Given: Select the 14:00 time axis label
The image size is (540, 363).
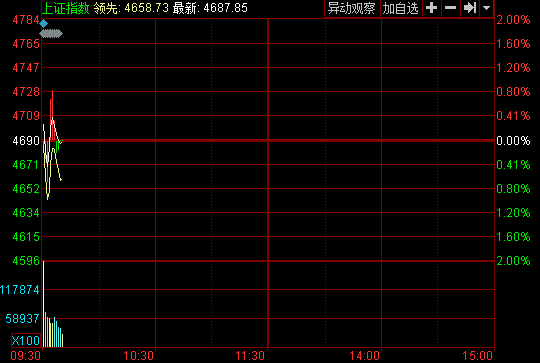Looking at the screenshot, I should (364, 356).
